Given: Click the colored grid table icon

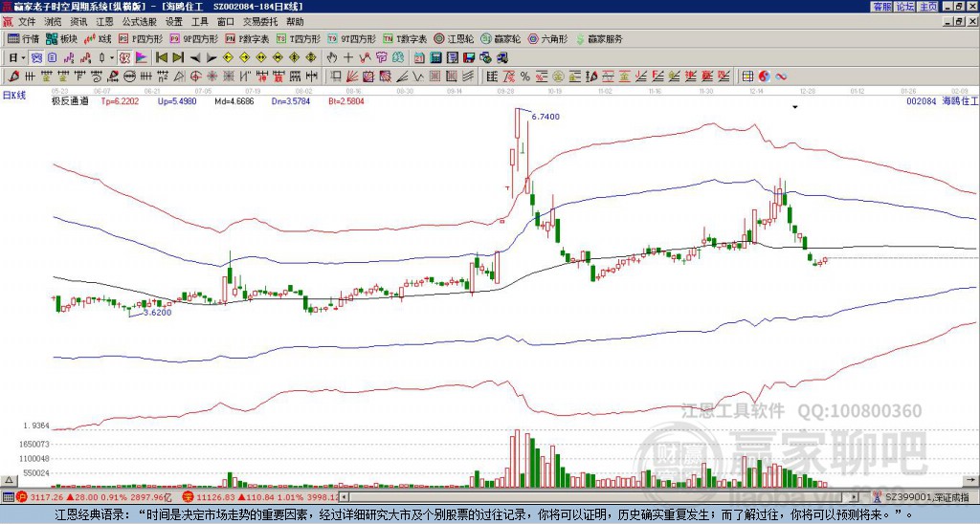Looking at the screenshot, I should 747,76.
